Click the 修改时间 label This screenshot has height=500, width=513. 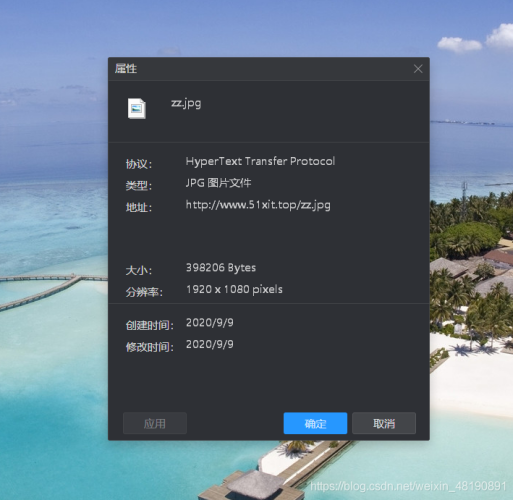pyautogui.click(x=149, y=347)
